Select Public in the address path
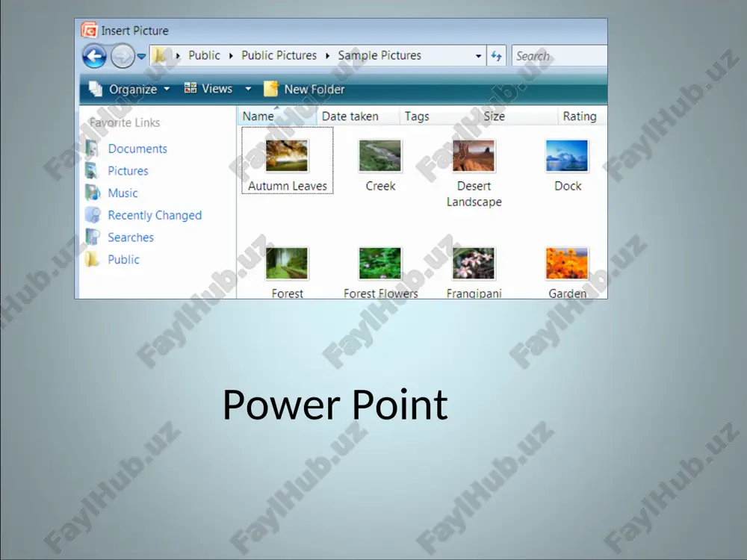Screen dimensions: 747x560 [x=204, y=55]
